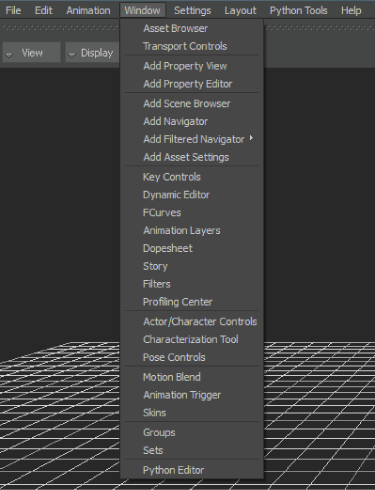
Task: Open the Filters window
Action: pos(192,284)
